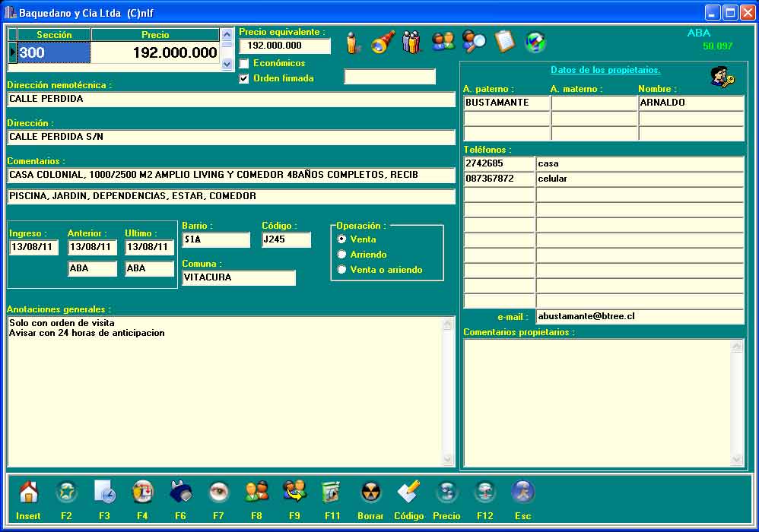The width and height of the screenshot is (759, 532).
Task: Click the clipboard notes icon
Action: coord(504,42)
